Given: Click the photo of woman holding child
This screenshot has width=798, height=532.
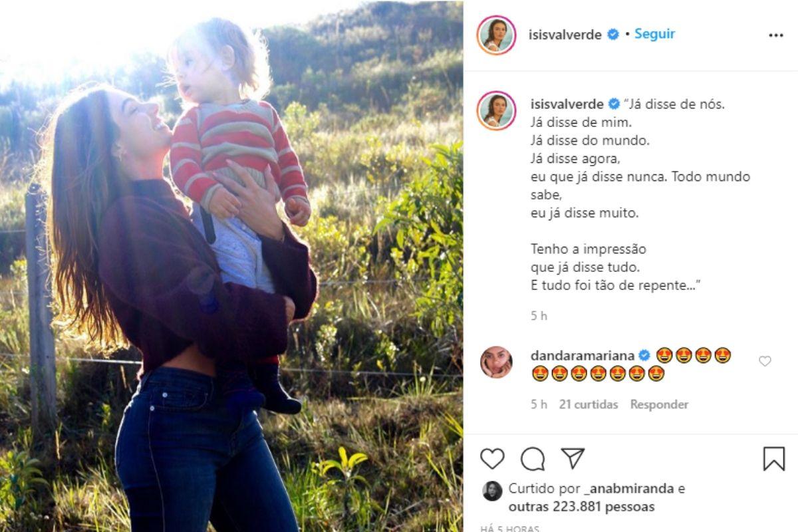Looking at the screenshot, I should (x=231, y=266).
